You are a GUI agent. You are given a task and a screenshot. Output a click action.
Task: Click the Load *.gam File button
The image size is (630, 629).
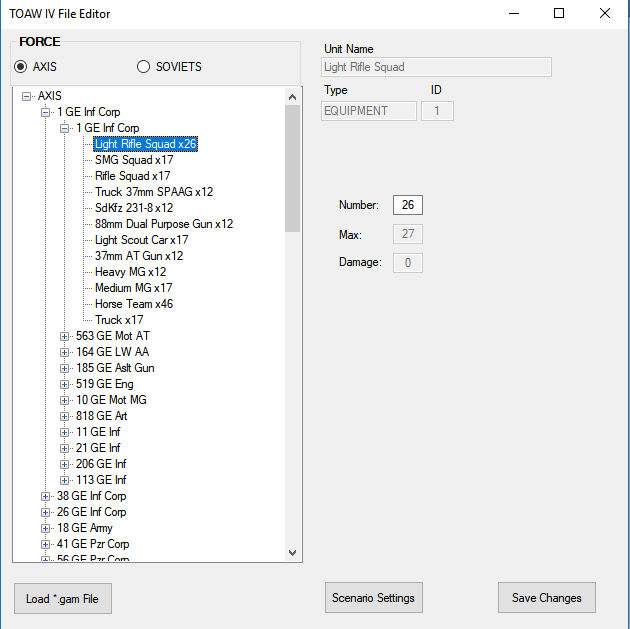point(63,599)
